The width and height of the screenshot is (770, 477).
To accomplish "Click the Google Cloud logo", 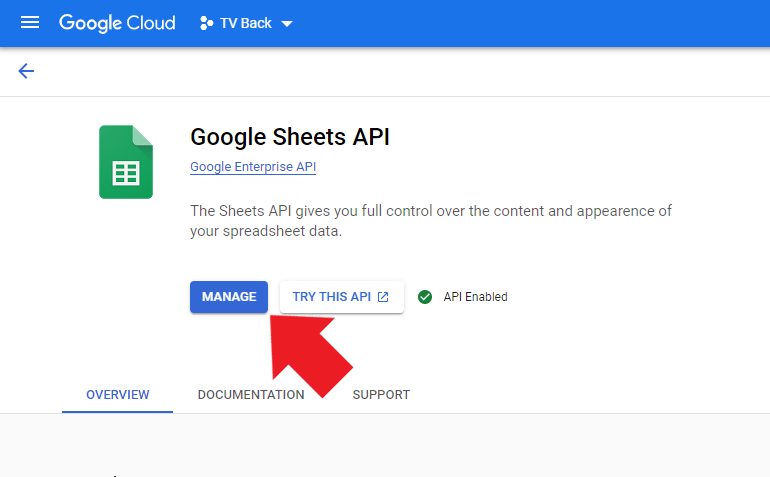I will 117,23.
